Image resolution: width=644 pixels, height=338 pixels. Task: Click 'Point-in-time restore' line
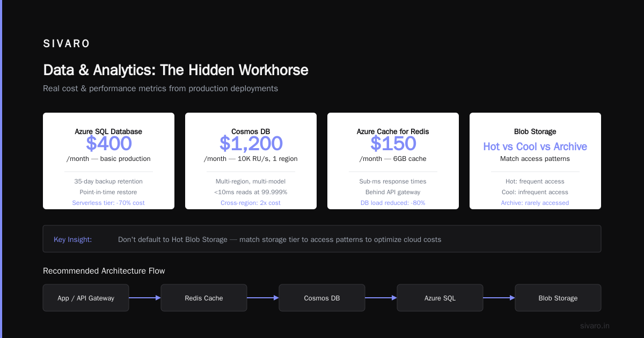pyautogui.click(x=108, y=192)
